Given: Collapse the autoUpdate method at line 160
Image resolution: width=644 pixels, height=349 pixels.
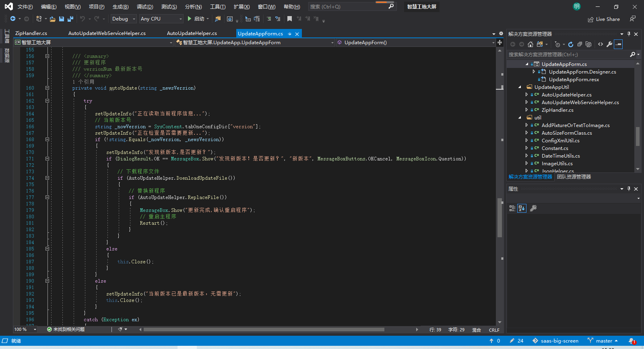Looking at the screenshot, I should pos(47,88).
